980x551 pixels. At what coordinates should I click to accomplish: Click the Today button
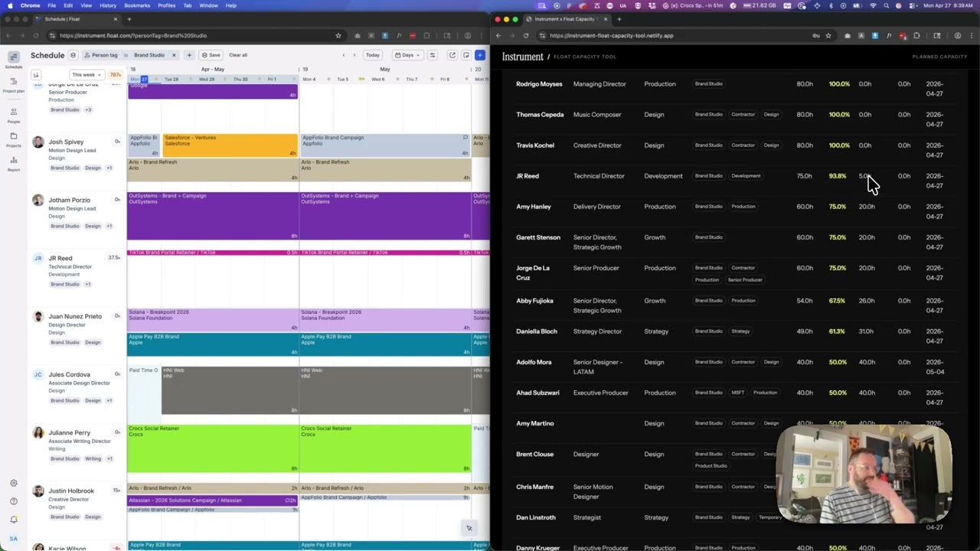point(373,55)
